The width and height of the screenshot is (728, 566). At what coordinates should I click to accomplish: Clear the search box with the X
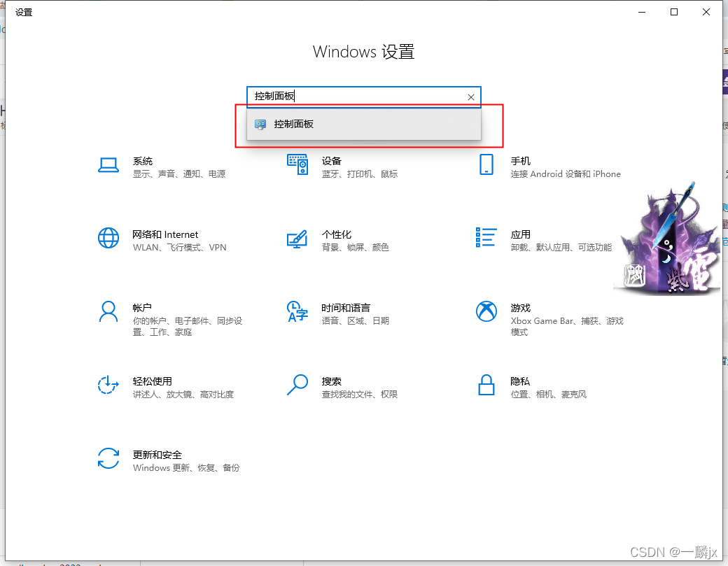[x=471, y=97]
